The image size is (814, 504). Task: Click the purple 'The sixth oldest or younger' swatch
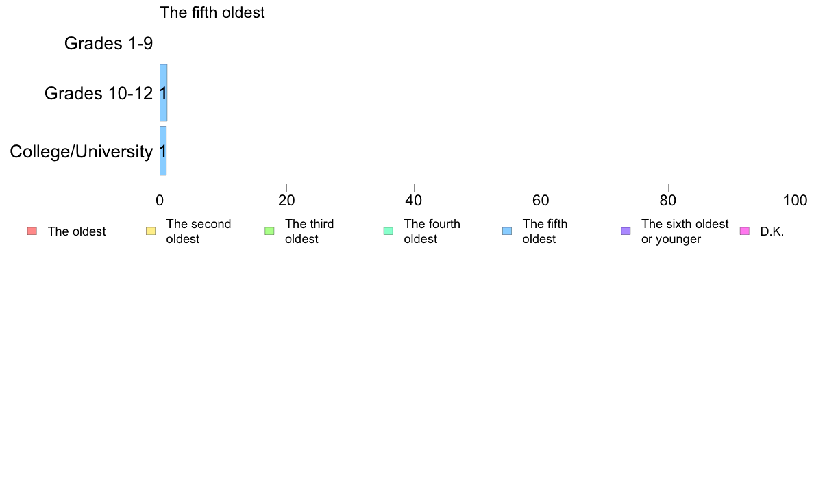point(626,231)
